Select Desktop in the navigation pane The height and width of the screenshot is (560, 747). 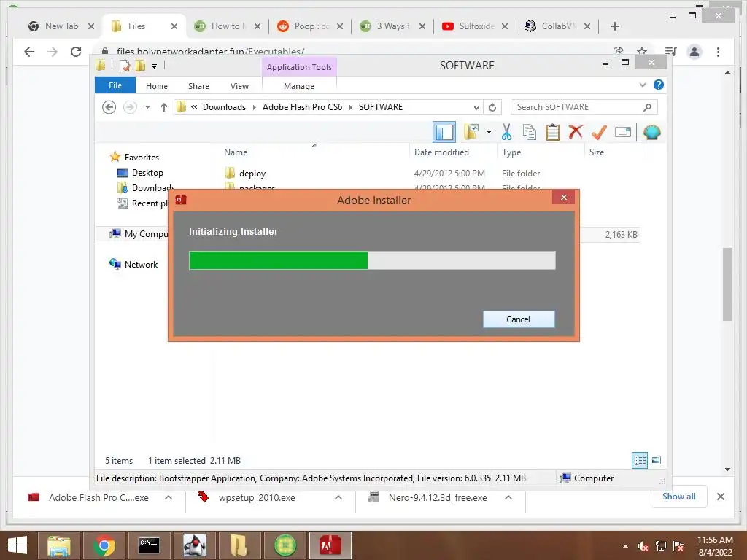point(147,173)
